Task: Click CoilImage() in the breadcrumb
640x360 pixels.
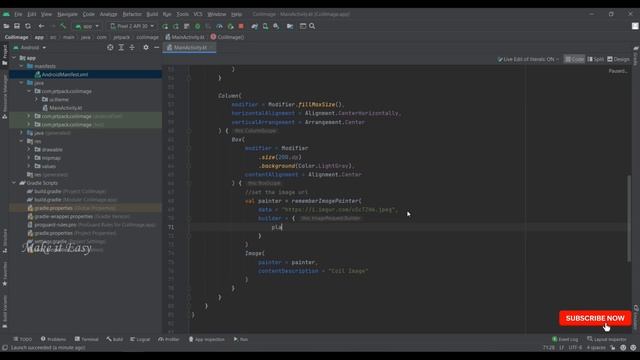Action: pyautogui.click(x=227, y=37)
